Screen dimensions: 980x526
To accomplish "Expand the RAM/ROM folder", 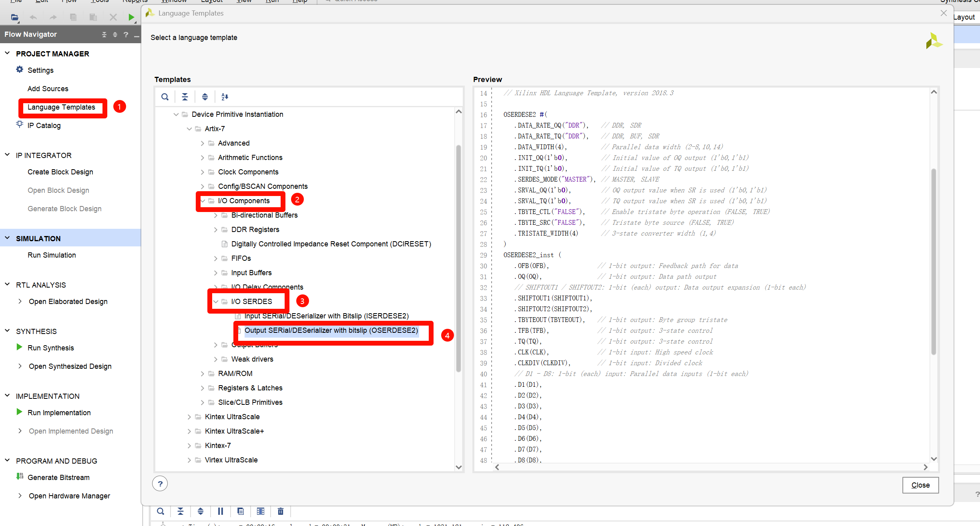I will [202, 374].
